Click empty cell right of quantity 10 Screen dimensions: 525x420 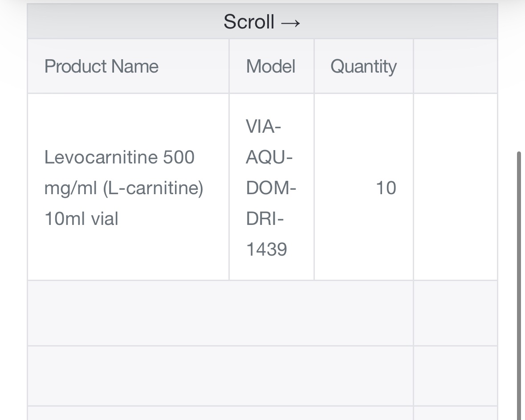coord(456,187)
